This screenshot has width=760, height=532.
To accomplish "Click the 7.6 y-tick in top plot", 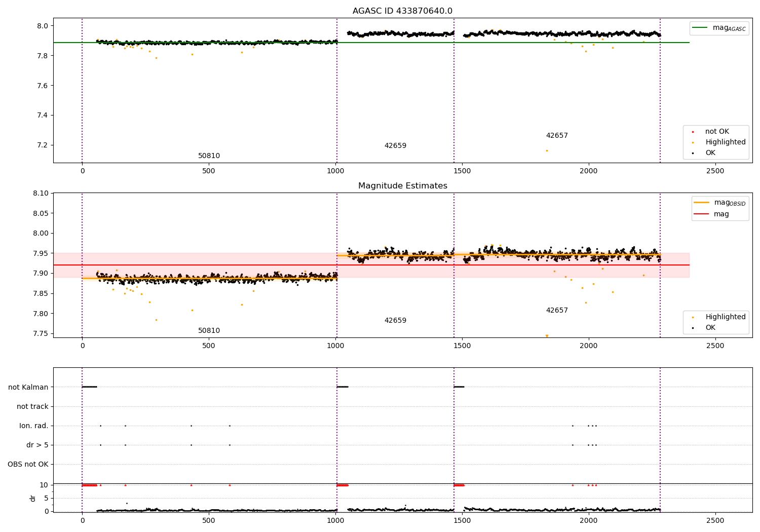I will click(43, 86).
